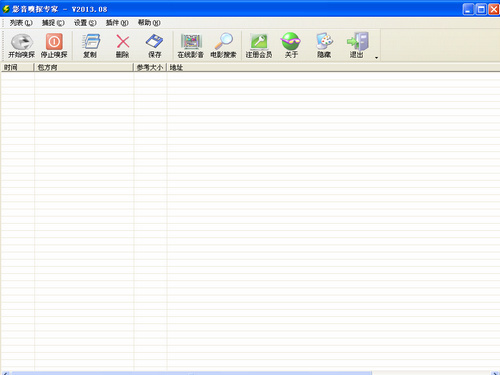The height and width of the screenshot is (375, 500).
Task: Open the 列表(L) menu
Action: coord(21,23)
